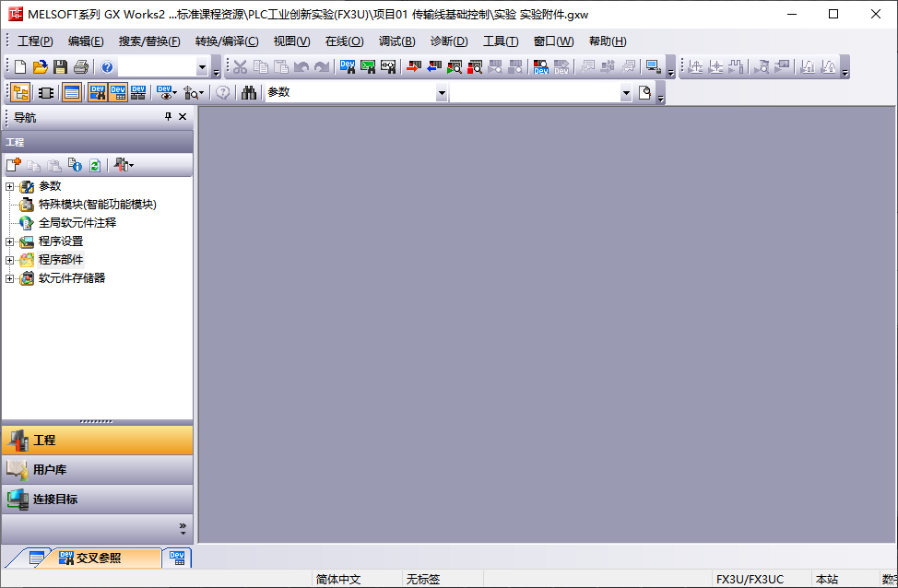
Task: Click the input field next to the help icon
Action: [x=157, y=67]
